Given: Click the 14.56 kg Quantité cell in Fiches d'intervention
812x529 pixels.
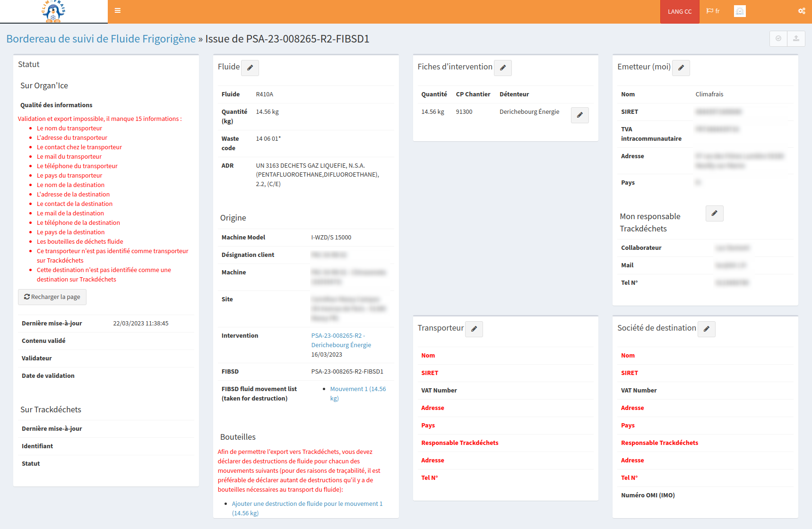Looking at the screenshot, I should [433, 112].
